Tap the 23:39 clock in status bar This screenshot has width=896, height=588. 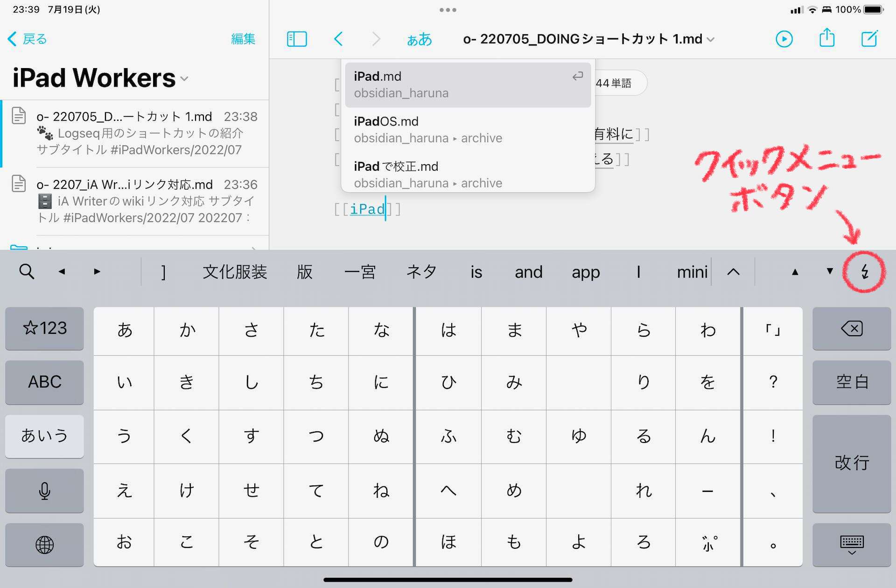pyautogui.click(x=26, y=9)
